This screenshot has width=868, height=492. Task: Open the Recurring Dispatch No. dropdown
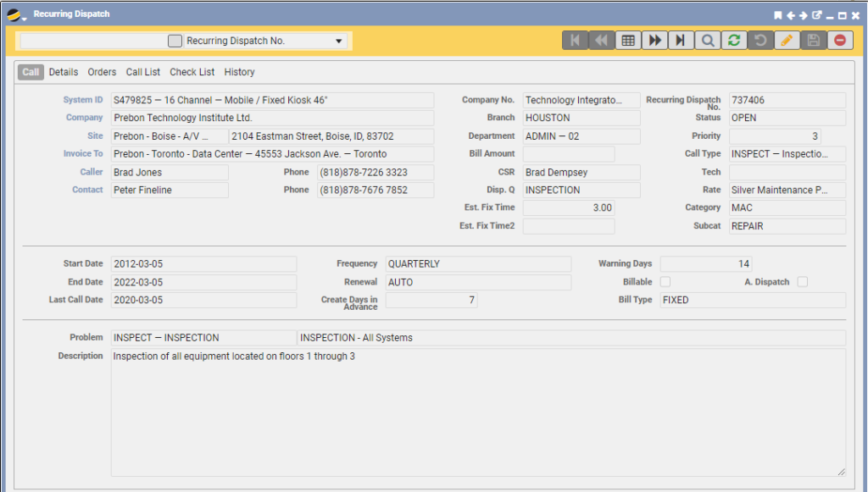tap(338, 40)
